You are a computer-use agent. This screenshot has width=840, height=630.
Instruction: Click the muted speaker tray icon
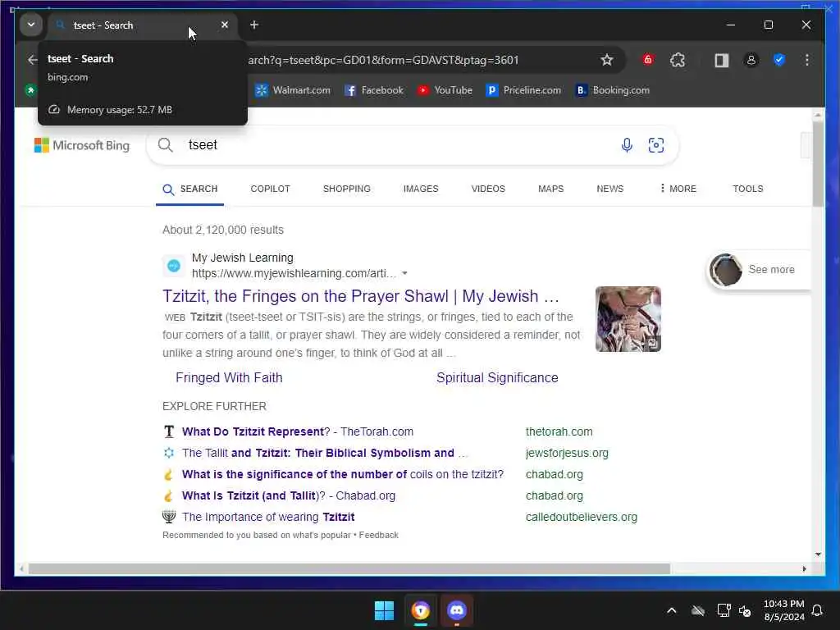tap(745, 610)
